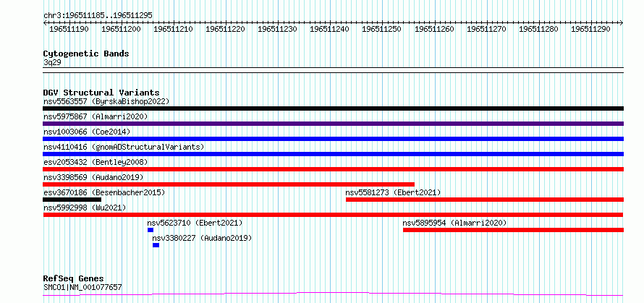This screenshot has height=303, width=644.
Task: Click the nsv3380227 (Audano2019) label
Action: click(202, 238)
